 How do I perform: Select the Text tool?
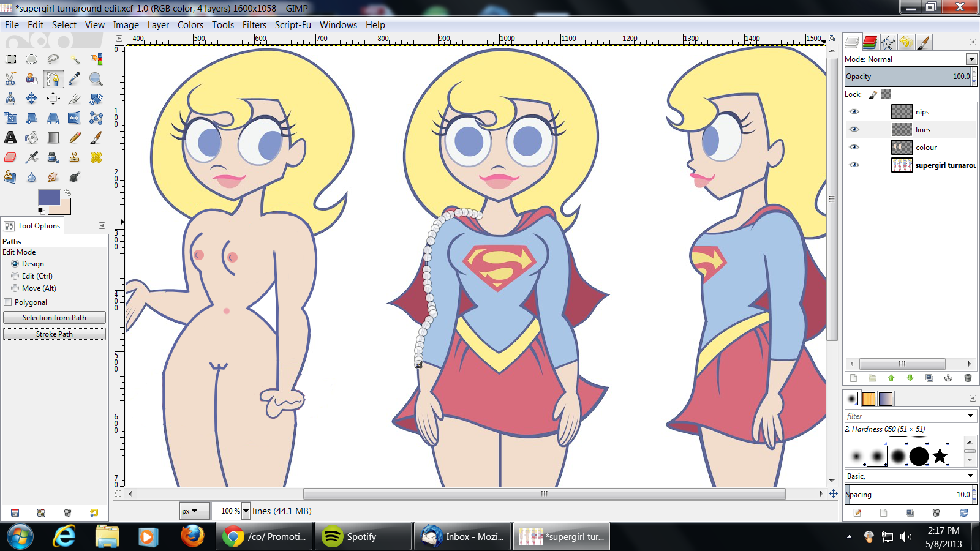[10, 138]
